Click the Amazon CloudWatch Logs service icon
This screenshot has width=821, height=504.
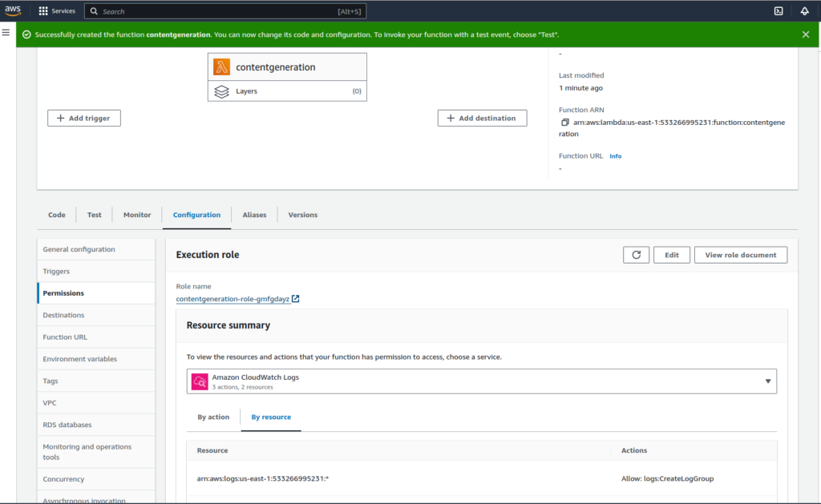click(x=200, y=381)
